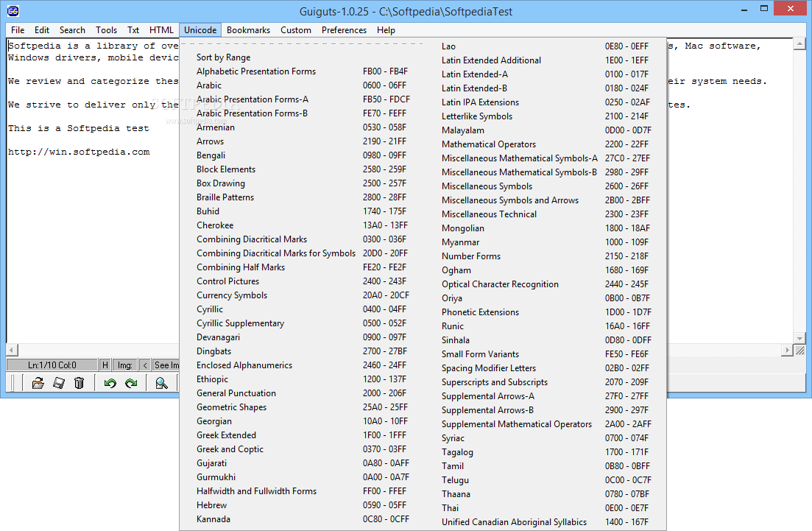Image resolution: width=812 pixels, height=531 pixels.
Task: Pick the Mongolian block
Action: coord(546,228)
